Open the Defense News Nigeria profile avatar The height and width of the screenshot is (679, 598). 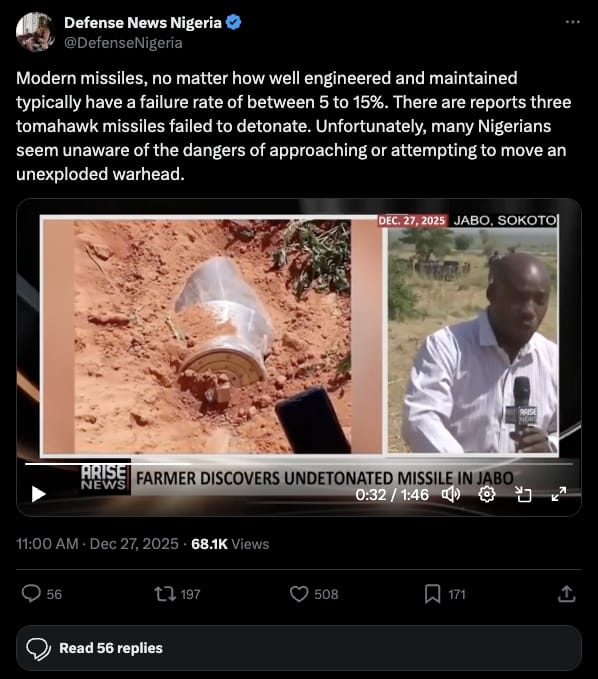point(36,32)
